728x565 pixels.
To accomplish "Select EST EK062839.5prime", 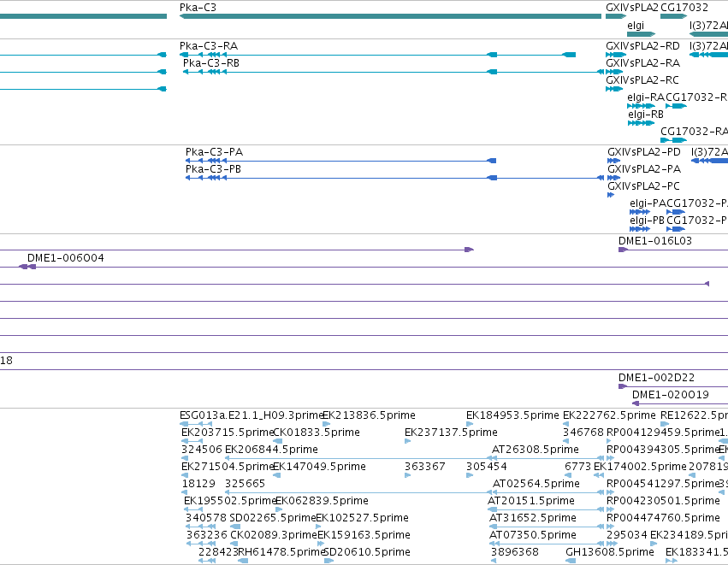I will coord(322,502).
